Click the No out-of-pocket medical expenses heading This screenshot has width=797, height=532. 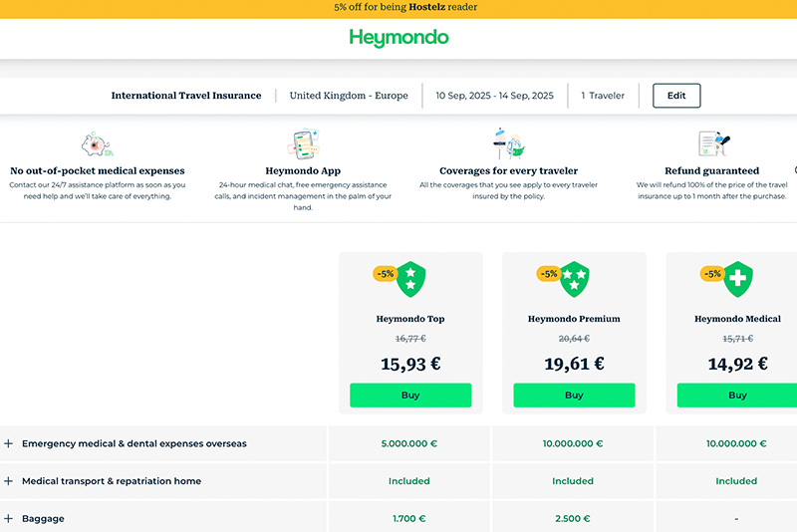pos(98,170)
